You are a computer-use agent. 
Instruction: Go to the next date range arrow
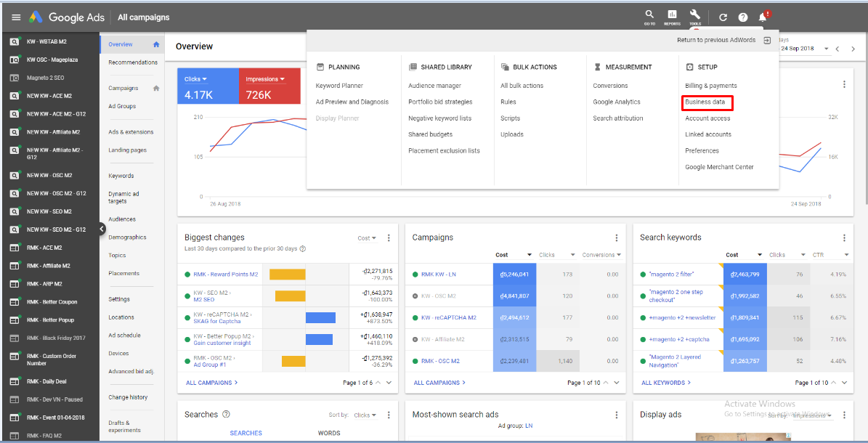point(853,49)
